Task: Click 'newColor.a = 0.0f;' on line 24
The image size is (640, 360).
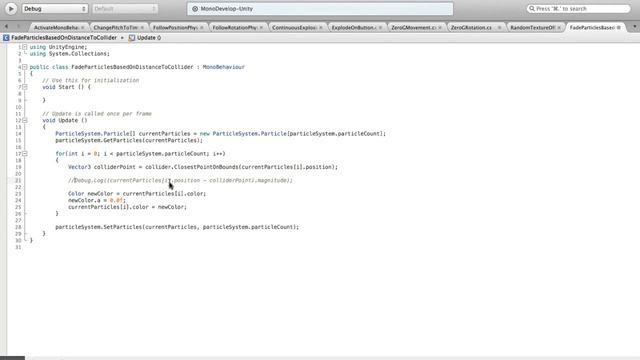Action: coord(97,200)
